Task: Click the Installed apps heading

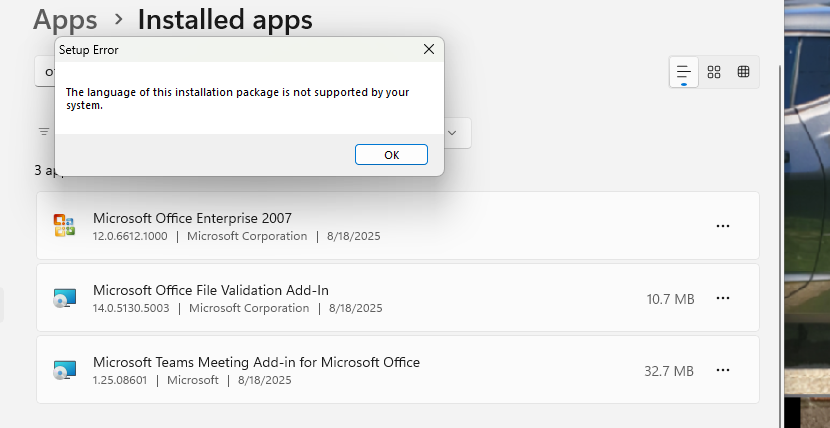Action: [x=225, y=19]
